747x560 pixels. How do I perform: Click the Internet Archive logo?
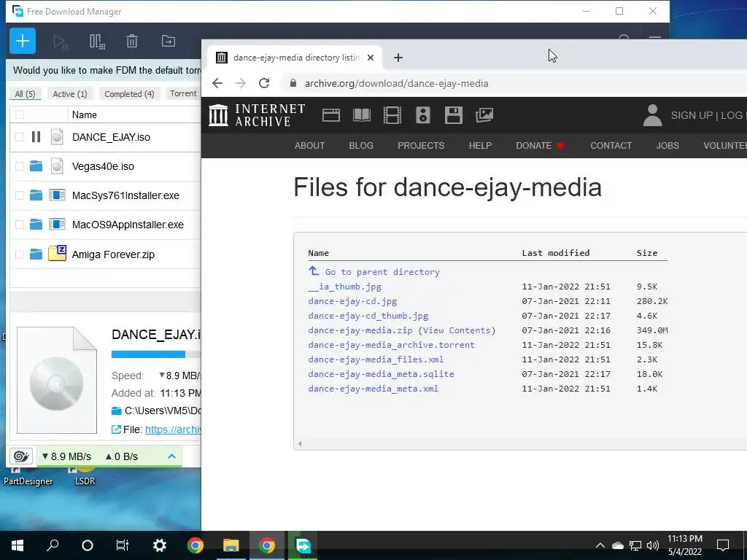click(x=258, y=115)
